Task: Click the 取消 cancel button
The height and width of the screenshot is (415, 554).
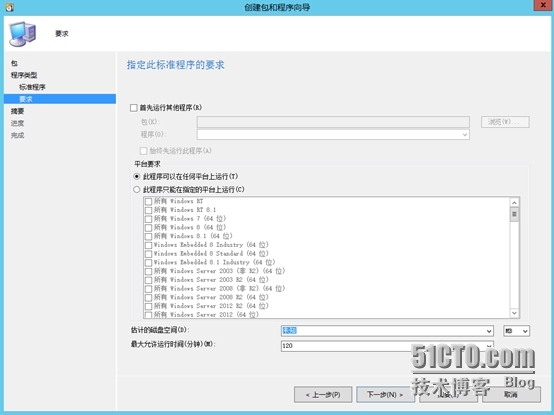Action: (511, 395)
